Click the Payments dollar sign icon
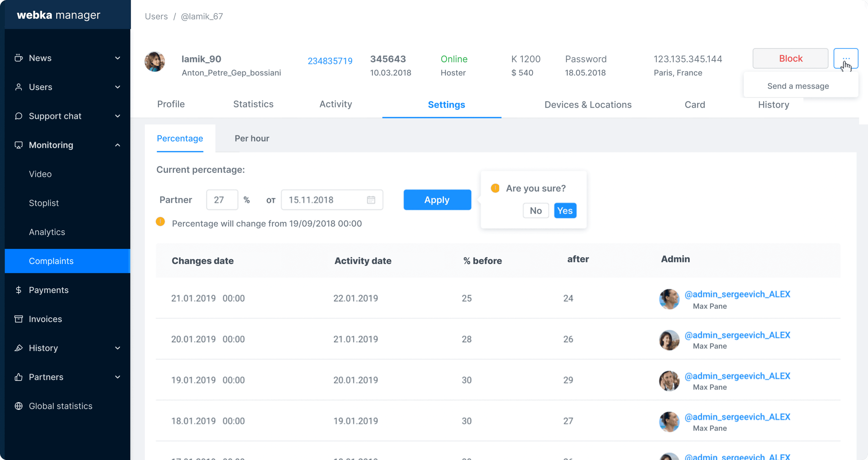The image size is (868, 460). click(x=19, y=290)
